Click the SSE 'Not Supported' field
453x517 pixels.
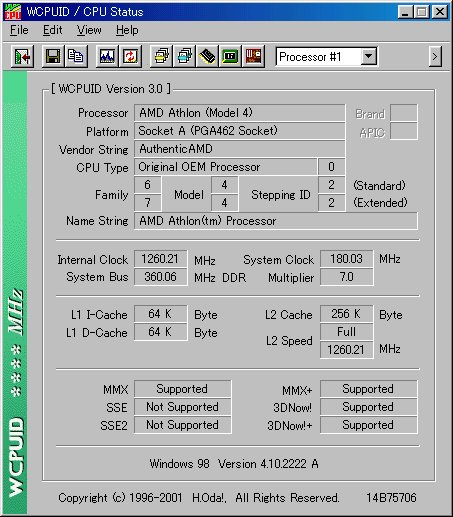[x=182, y=407]
